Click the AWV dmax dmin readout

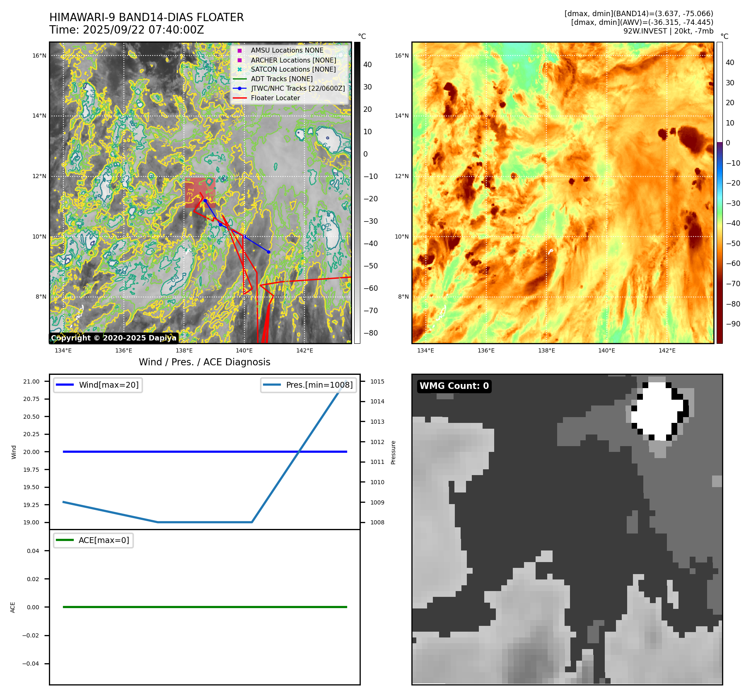click(642, 22)
